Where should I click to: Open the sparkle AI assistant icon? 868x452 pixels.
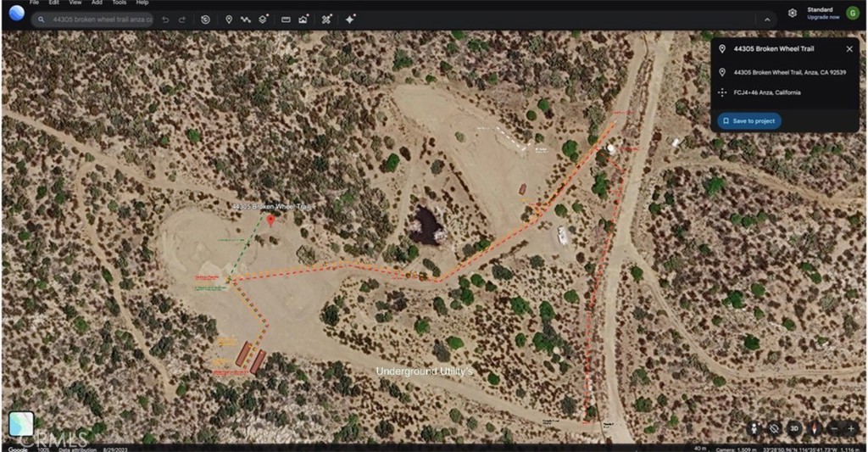pos(350,20)
